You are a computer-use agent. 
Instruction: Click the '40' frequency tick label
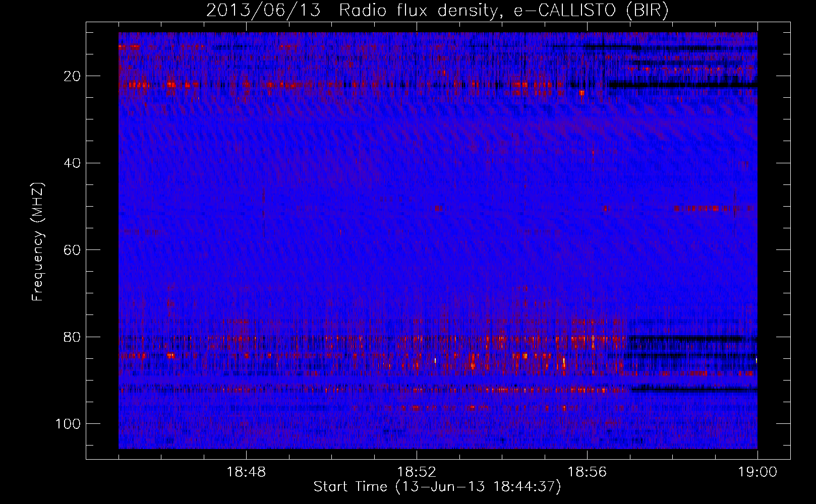pos(73,163)
